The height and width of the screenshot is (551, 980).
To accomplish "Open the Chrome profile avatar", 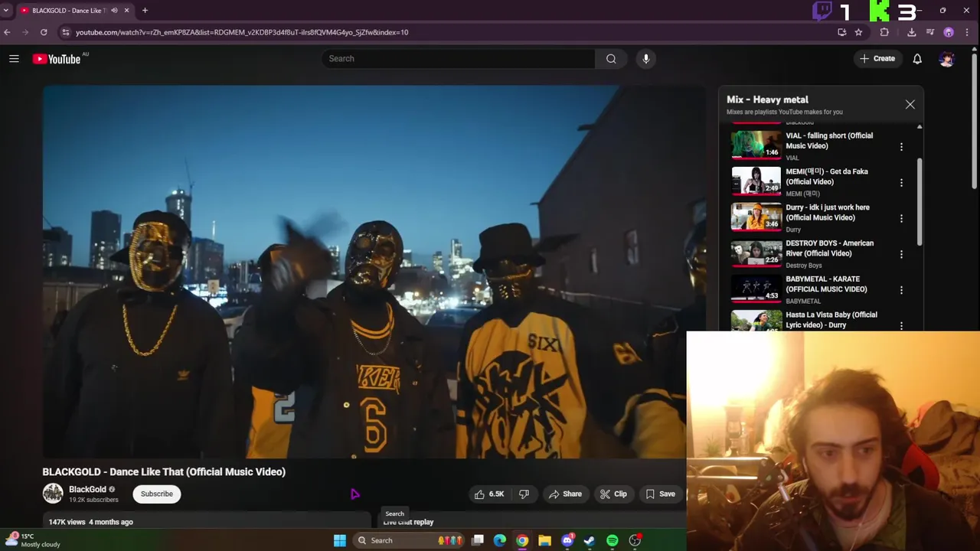I will [x=949, y=32].
